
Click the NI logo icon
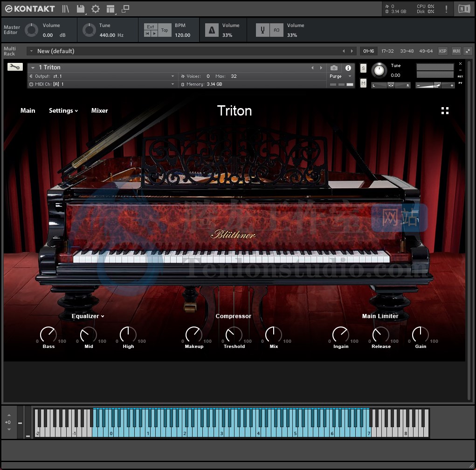point(464,9)
